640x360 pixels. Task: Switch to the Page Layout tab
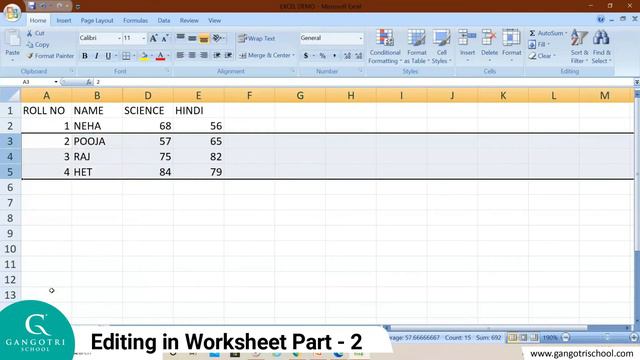point(97,20)
